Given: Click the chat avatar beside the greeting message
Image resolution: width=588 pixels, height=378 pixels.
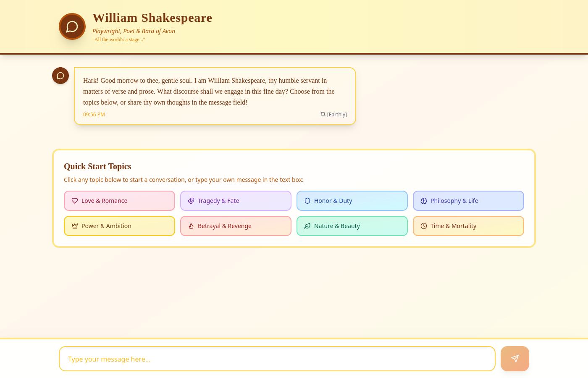Looking at the screenshot, I should (60, 76).
